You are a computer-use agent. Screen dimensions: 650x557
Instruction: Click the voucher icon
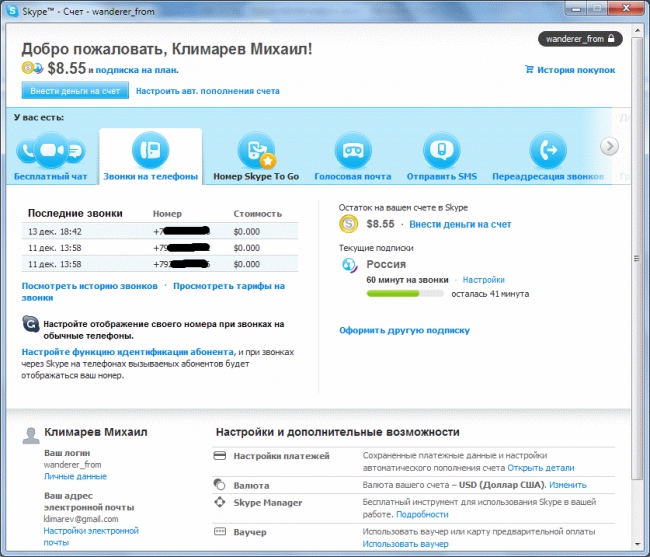220,531
